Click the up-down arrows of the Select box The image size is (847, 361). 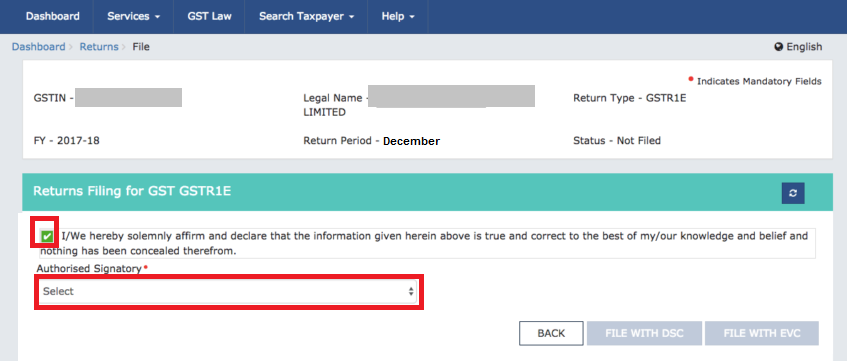(411, 291)
